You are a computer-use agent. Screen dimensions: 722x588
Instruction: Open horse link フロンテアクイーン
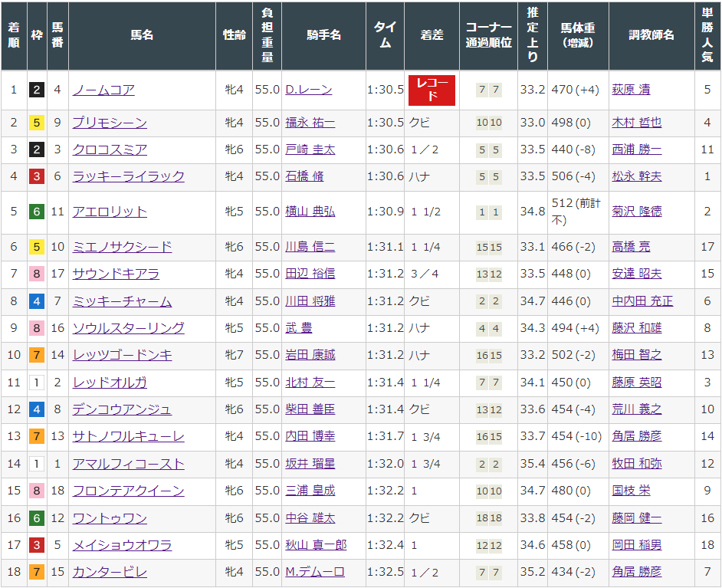(129, 491)
